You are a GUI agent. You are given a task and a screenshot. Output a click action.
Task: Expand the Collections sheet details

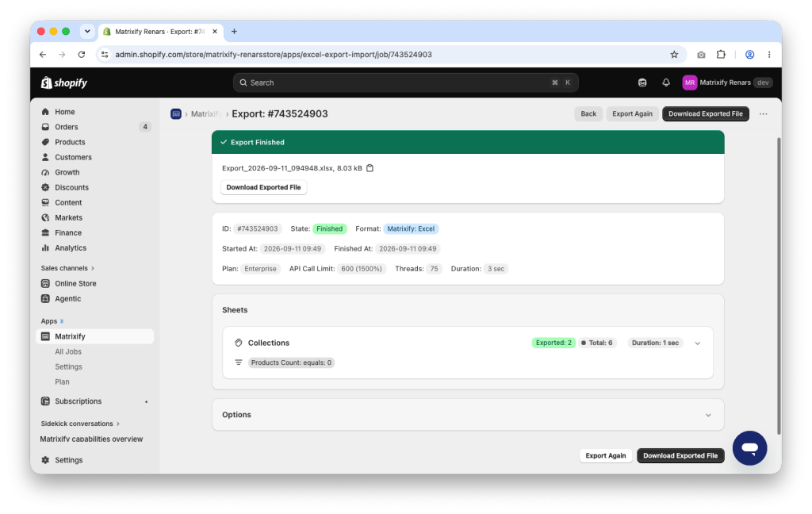click(x=698, y=343)
